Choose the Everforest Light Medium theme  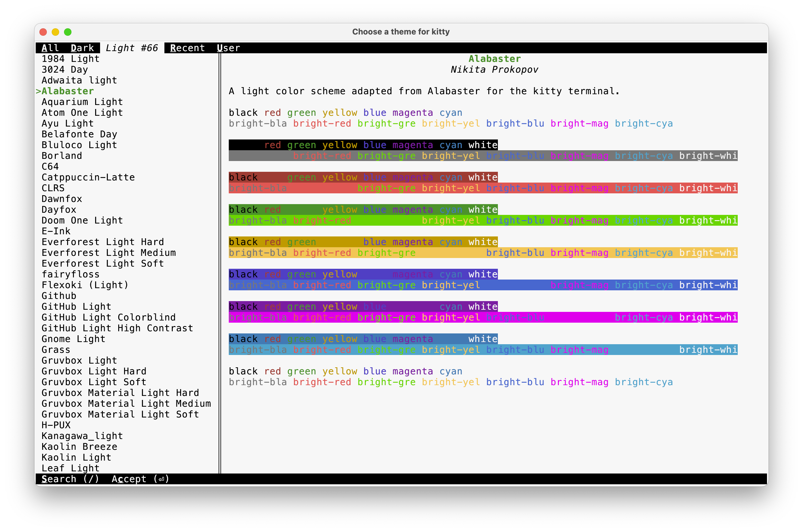tap(109, 253)
